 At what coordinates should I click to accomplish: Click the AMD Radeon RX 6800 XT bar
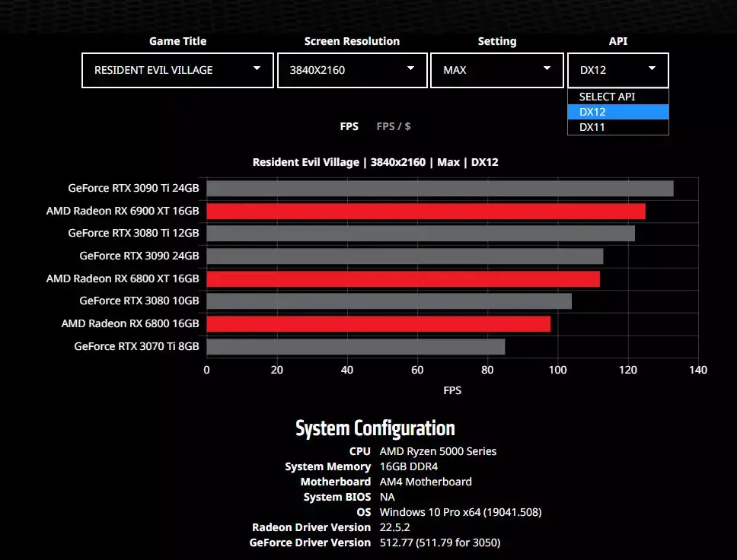[x=404, y=278]
